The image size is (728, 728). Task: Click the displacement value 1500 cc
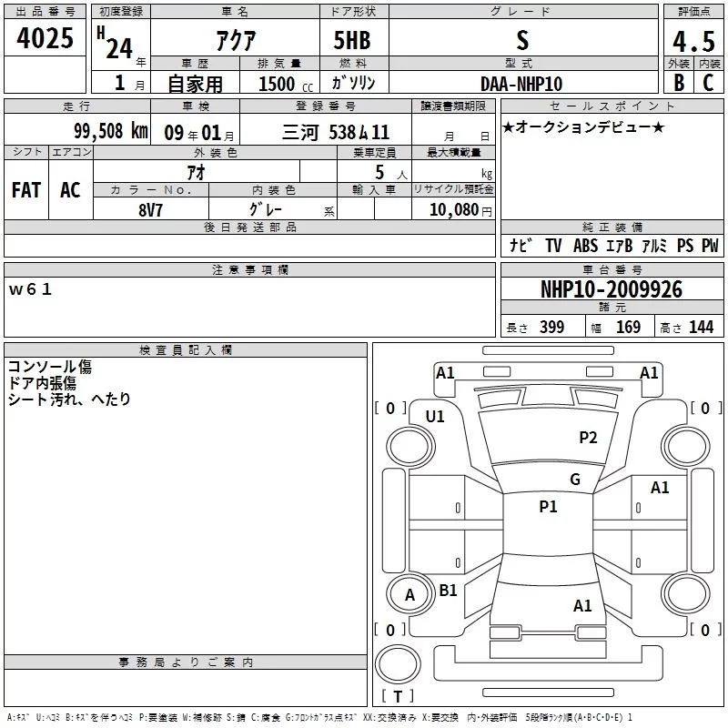pos(286,84)
